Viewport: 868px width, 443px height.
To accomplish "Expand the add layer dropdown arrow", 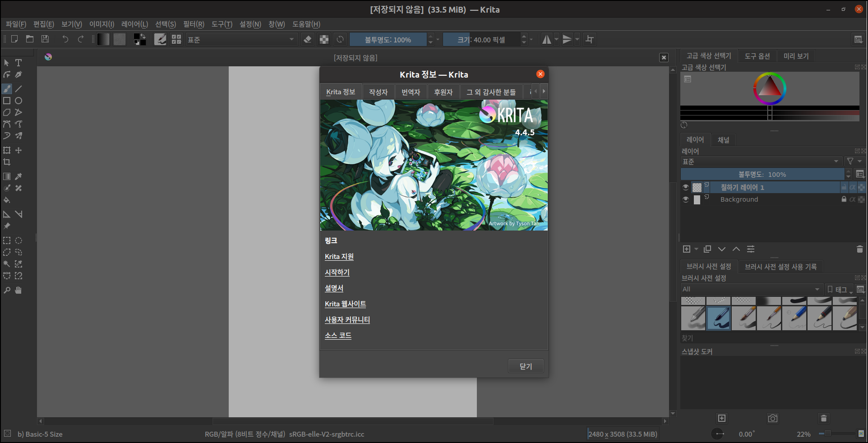I will tap(696, 249).
